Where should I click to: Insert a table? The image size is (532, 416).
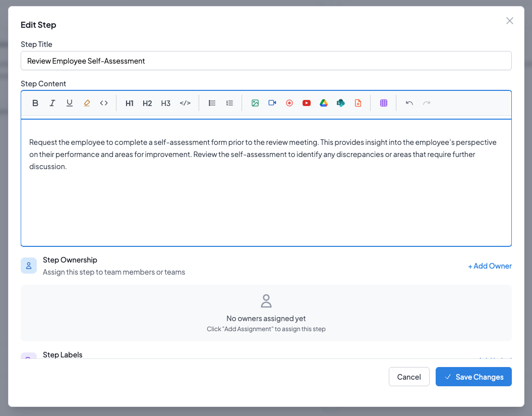click(384, 103)
